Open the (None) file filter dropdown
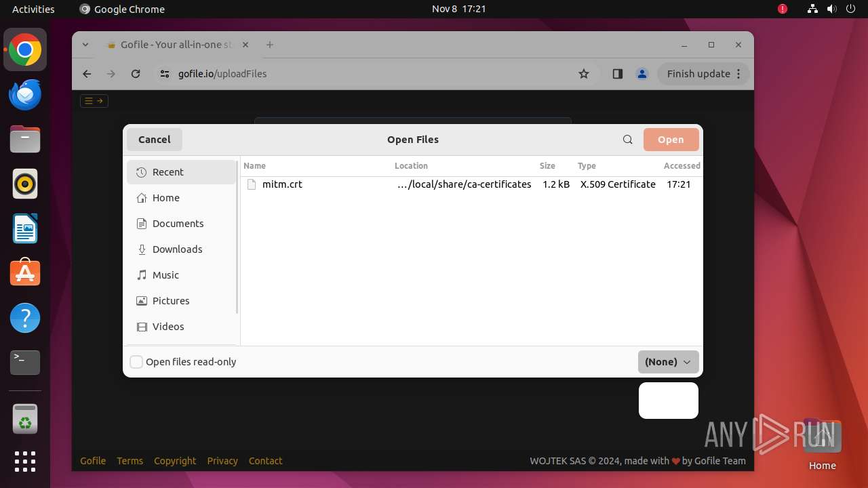 point(668,362)
